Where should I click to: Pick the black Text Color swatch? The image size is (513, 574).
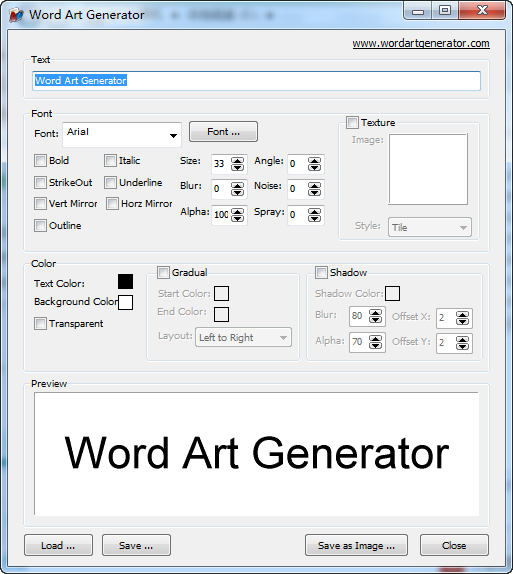pyautogui.click(x=125, y=282)
